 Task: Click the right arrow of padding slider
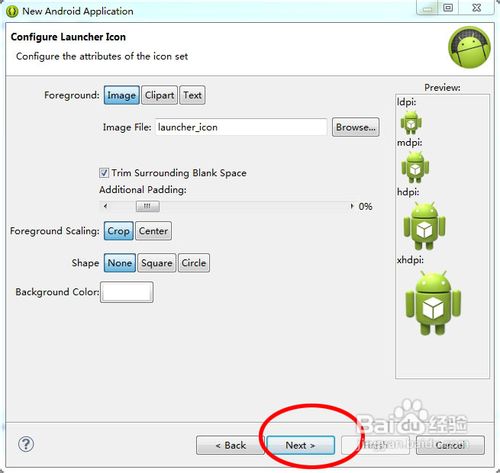point(352,206)
